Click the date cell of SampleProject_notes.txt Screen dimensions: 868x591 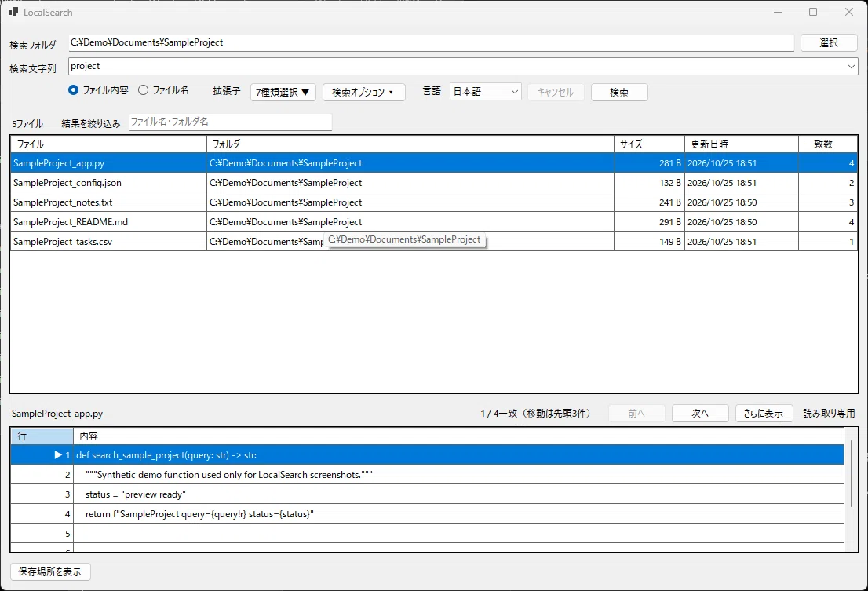pyautogui.click(x=742, y=202)
